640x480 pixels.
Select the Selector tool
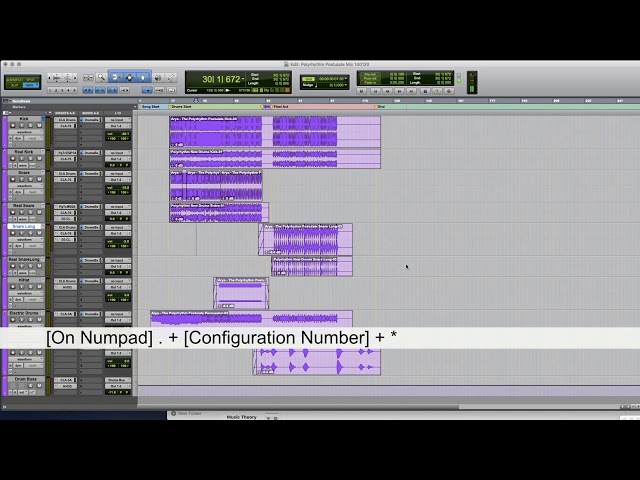(x=129, y=77)
